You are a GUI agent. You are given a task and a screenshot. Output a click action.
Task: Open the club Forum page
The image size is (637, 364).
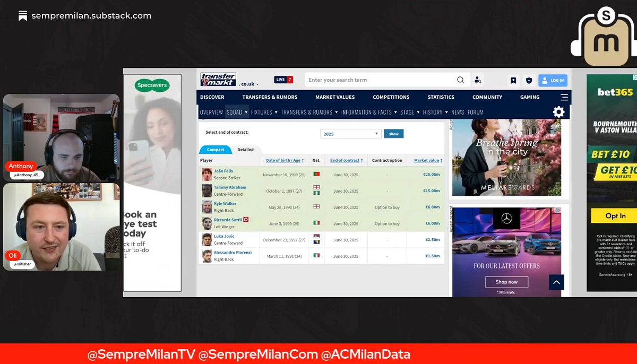[476, 112]
